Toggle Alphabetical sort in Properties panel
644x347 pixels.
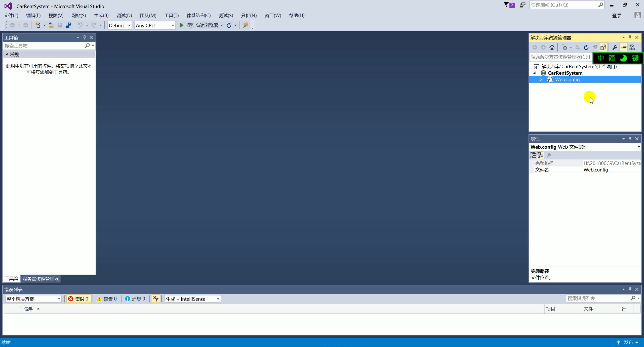tap(540, 155)
